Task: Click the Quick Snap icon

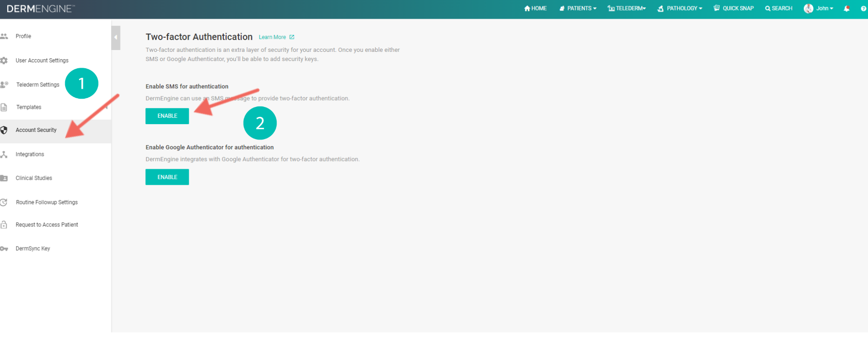Action: 717,8
